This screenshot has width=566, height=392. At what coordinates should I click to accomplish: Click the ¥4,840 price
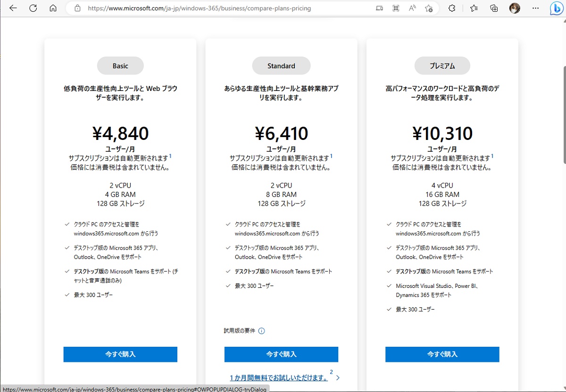120,134
